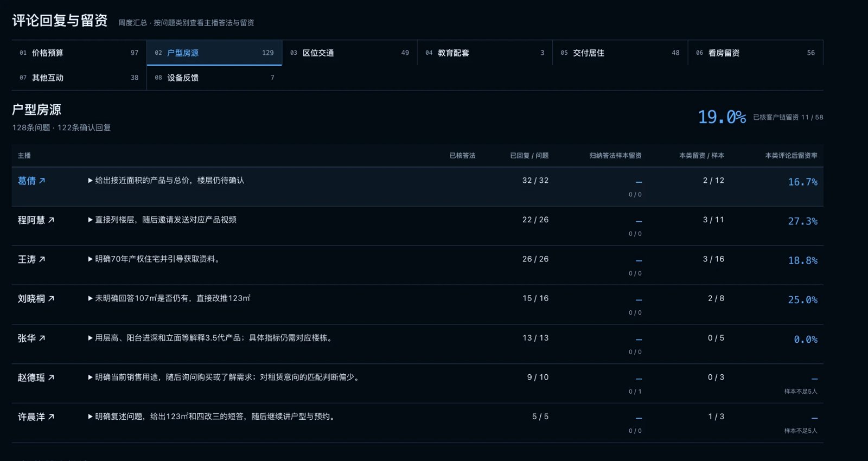Open host link 许晨洋
Image resolution: width=868 pixels, height=461 pixels.
(x=36, y=417)
